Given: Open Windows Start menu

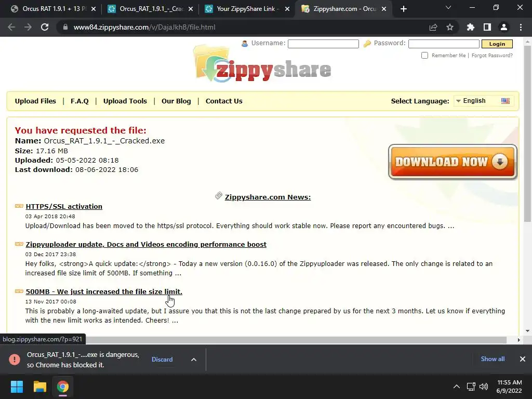Looking at the screenshot, I should (17, 387).
